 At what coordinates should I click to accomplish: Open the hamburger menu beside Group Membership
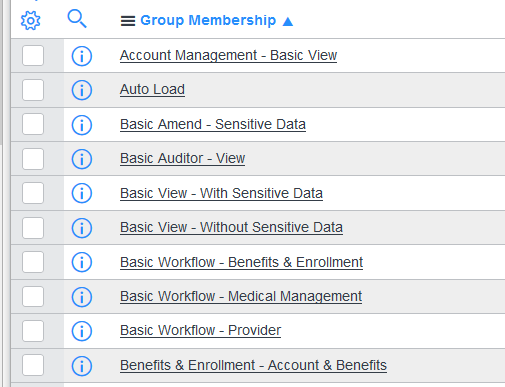click(x=128, y=21)
